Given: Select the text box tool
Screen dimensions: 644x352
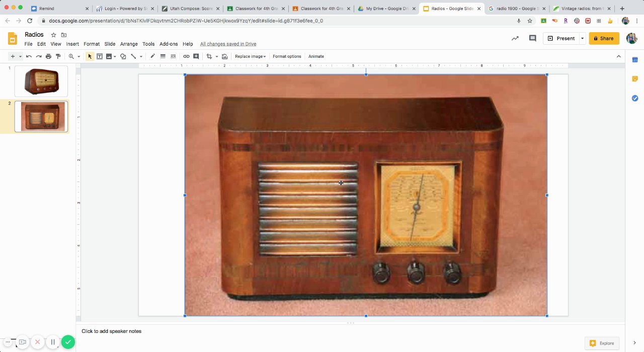Looking at the screenshot, I should [x=100, y=56].
